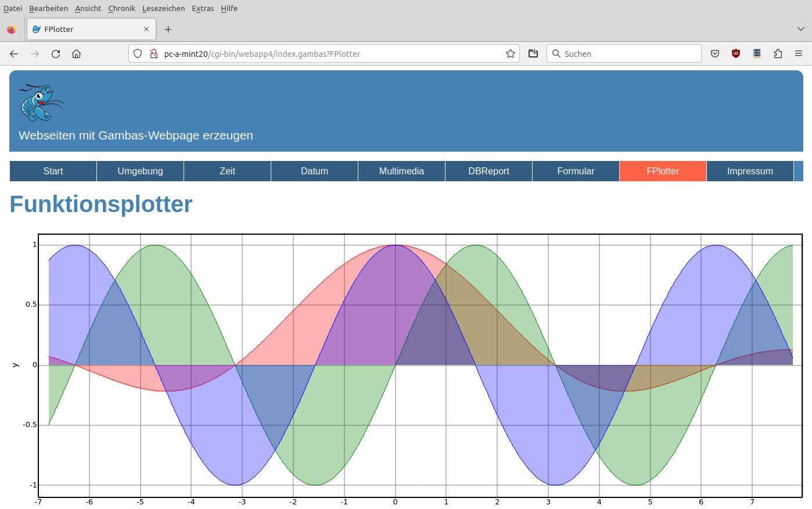
Task: Open the Chronik menu
Action: click(x=121, y=8)
